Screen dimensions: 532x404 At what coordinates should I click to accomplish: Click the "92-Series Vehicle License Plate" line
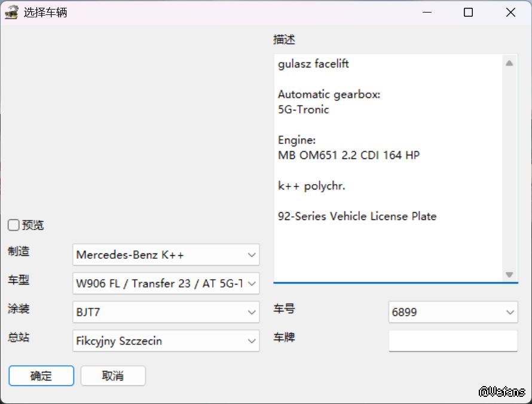[x=357, y=216]
